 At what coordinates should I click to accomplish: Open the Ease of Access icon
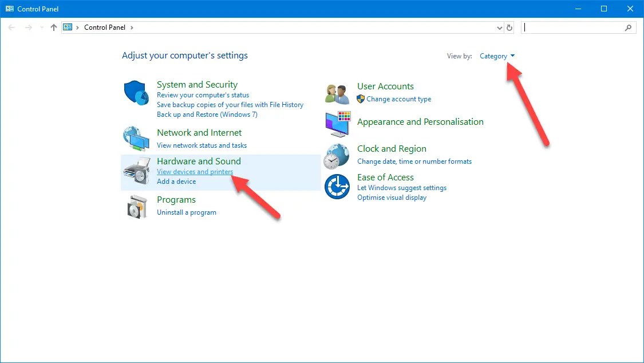(x=337, y=187)
